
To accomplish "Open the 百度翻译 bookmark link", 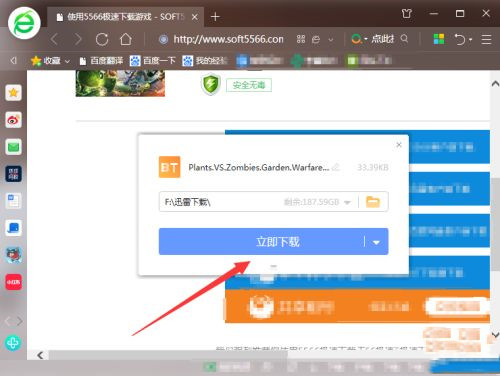I will pos(101,61).
